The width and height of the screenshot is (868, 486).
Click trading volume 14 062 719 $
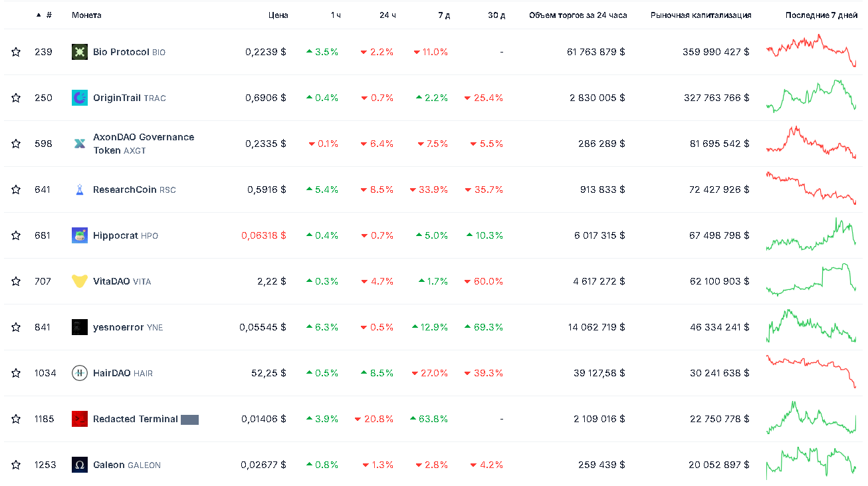click(x=596, y=327)
